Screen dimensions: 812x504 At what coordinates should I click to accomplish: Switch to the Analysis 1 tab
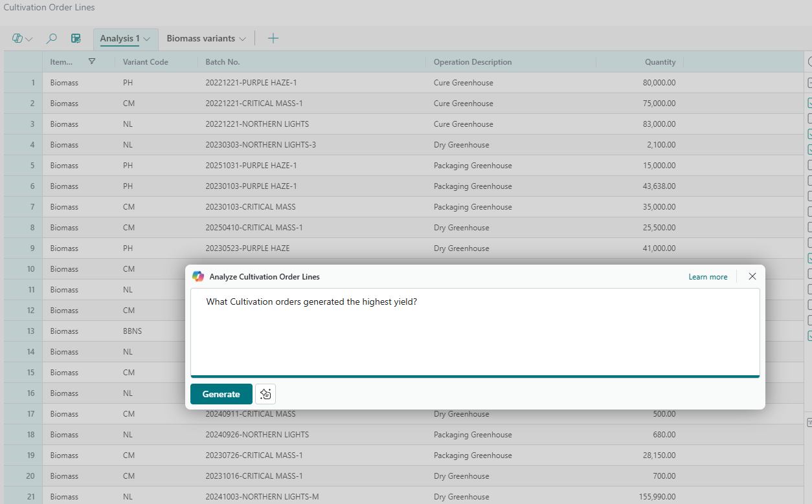(x=120, y=39)
